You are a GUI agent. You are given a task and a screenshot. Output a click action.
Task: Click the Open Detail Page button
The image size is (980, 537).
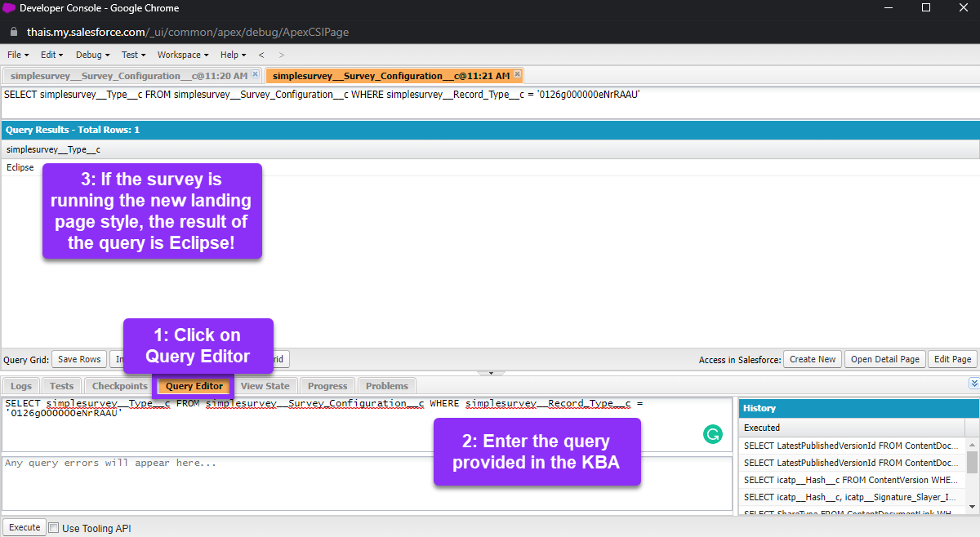tap(885, 359)
